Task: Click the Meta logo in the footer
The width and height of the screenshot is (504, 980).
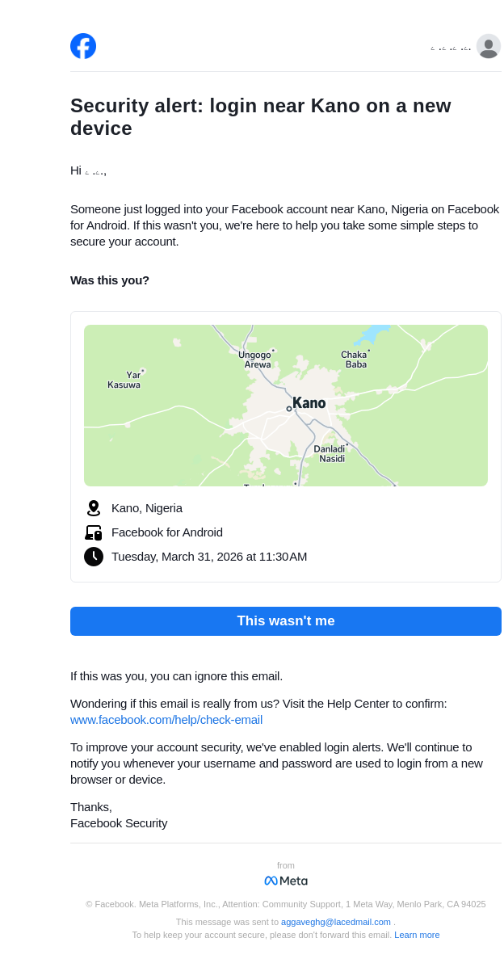Action: coord(286,881)
